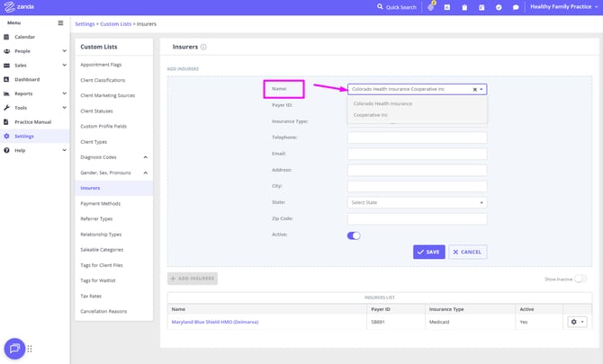This screenshot has height=364, width=603.
Task: Click the Save button
Action: tap(428, 252)
